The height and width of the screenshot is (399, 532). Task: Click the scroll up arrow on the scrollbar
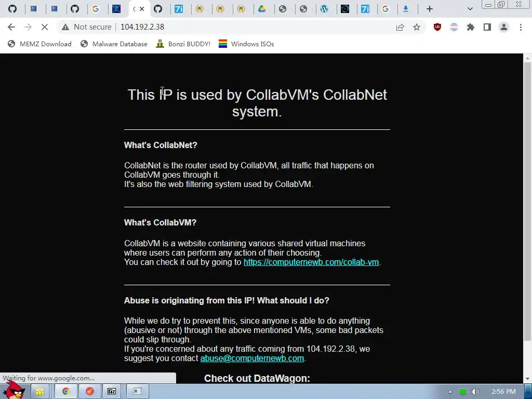(x=528, y=58)
